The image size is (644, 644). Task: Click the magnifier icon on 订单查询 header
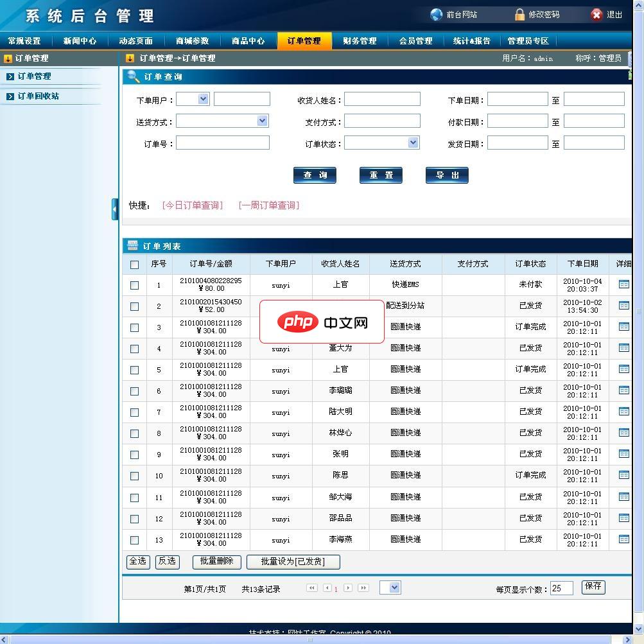pyautogui.click(x=132, y=77)
